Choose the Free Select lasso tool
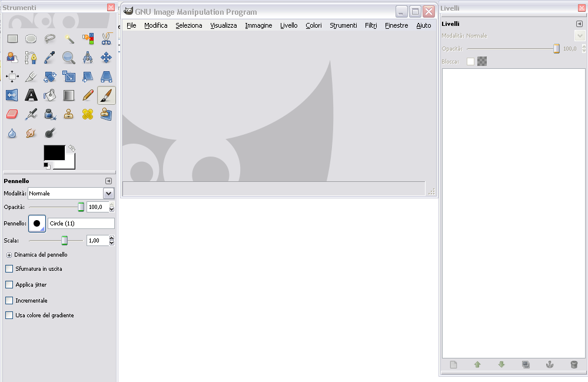Viewport: 588px width, 382px height. click(49, 39)
